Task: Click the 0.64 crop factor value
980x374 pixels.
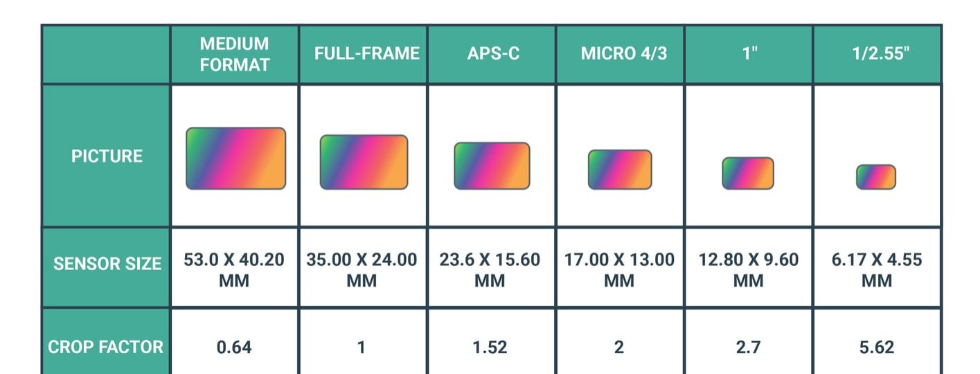Action: point(234,347)
